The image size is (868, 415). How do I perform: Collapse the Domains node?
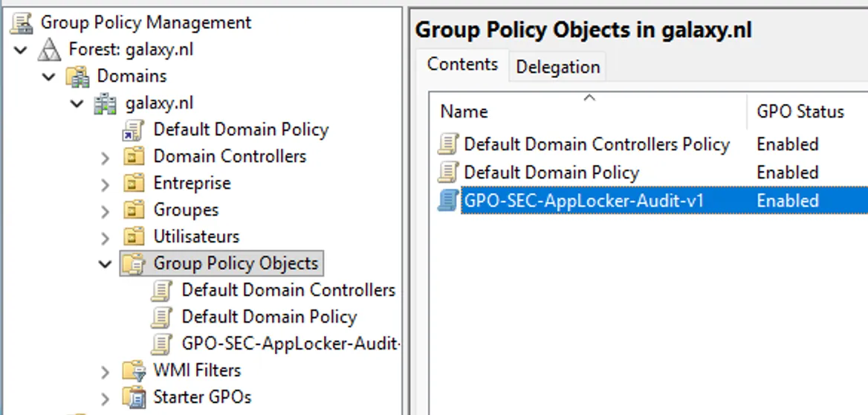pos(49,77)
